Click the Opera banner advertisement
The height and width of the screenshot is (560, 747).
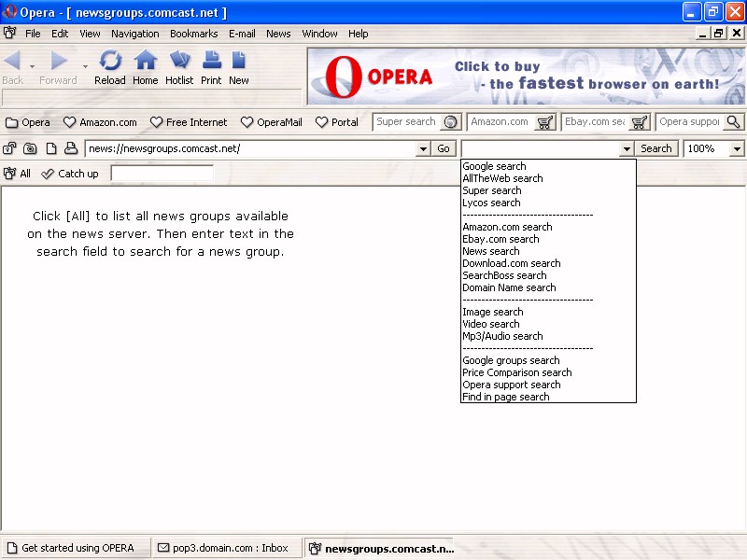tap(526, 77)
